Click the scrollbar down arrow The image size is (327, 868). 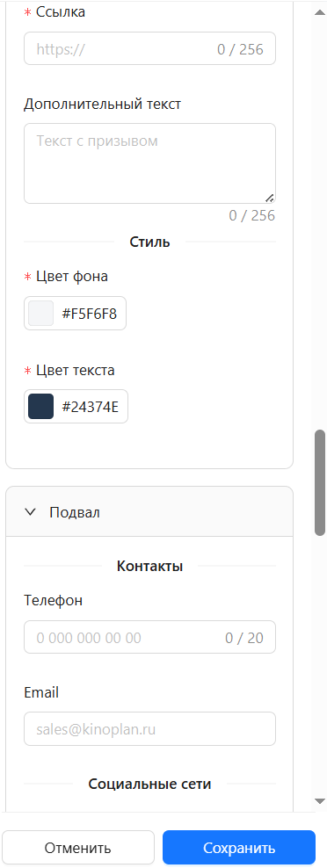point(320,800)
